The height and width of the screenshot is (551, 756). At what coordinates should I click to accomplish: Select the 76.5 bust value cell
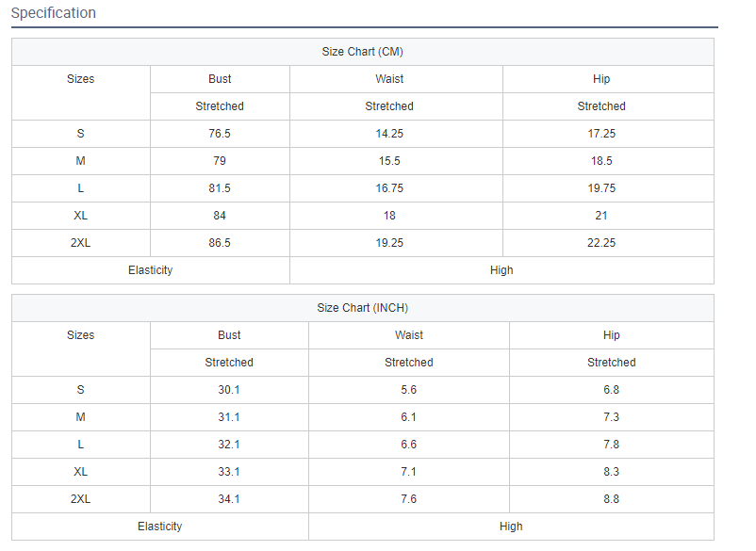coord(220,134)
